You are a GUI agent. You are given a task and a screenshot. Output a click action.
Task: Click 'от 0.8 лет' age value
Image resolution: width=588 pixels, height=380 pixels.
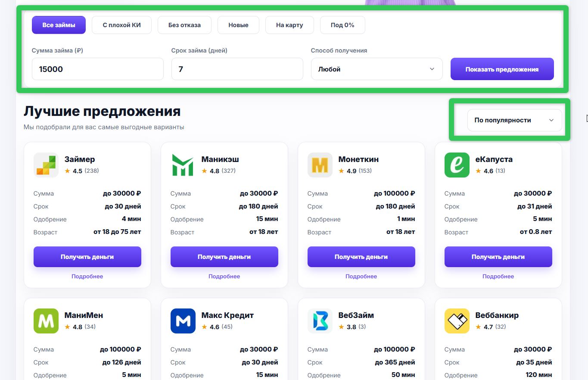point(536,232)
